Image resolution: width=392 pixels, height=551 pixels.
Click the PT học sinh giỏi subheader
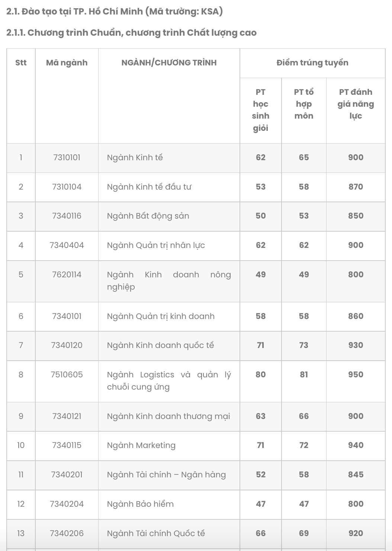tap(260, 110)
